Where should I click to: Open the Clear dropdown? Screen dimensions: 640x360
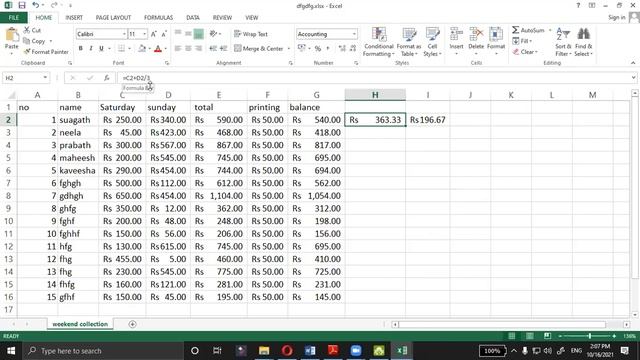(525, 52)
